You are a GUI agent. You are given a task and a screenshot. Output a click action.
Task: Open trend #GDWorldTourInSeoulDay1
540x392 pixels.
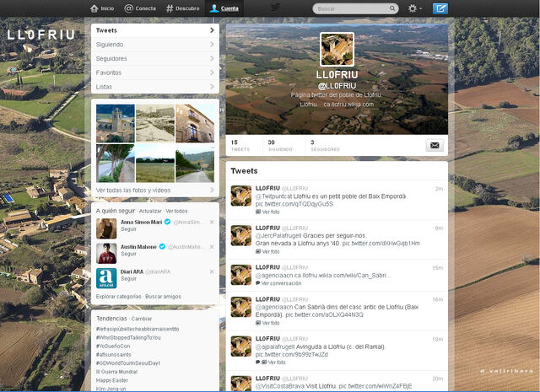tap(127, 363)
